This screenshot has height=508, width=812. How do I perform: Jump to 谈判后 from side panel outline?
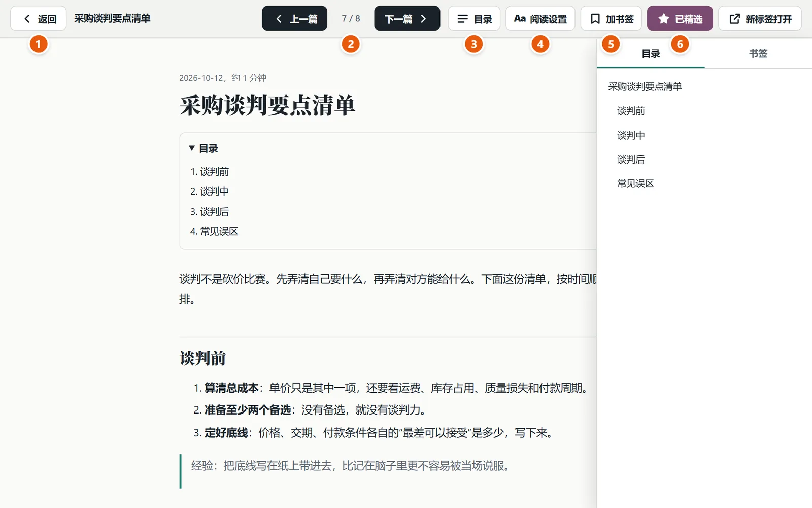pyautogui.click(x=631, y=160)
